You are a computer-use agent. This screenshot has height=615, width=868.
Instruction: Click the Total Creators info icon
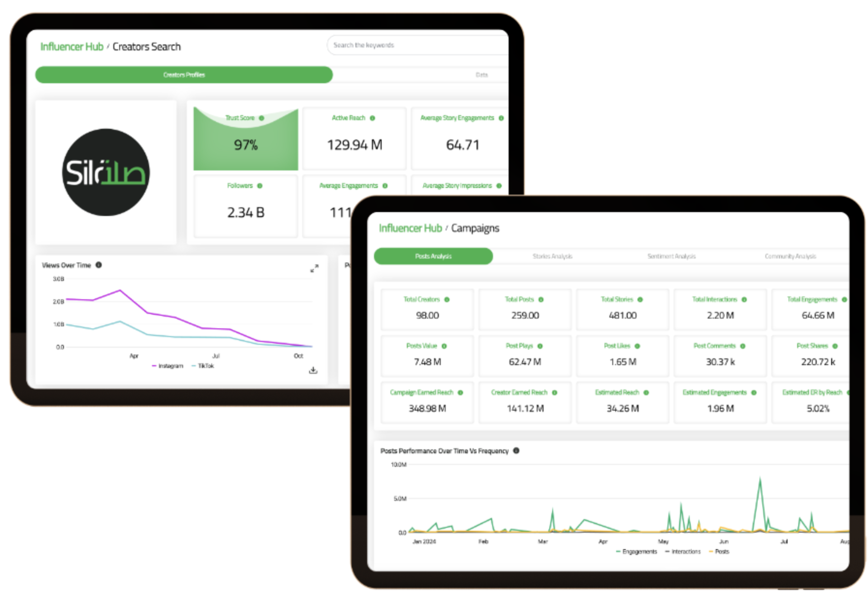(447, 300)
